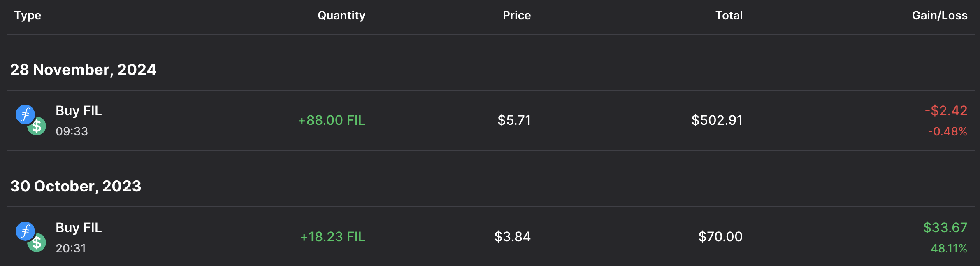Click the +88.00 FIL quantity value
The width and height of the screenshot is (980, 266).
tap(332, 120)
